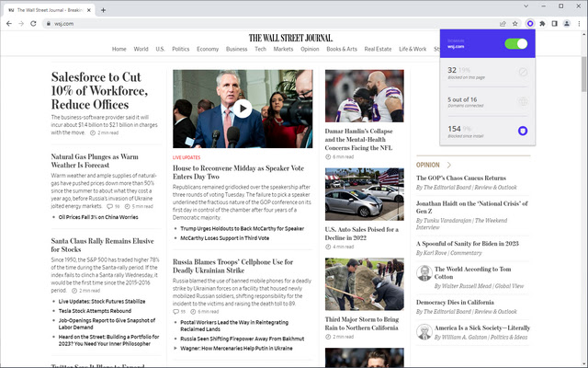Viewport: 588px width, 368px height.
Task: Open the Economy section
Action: (208, 49)
